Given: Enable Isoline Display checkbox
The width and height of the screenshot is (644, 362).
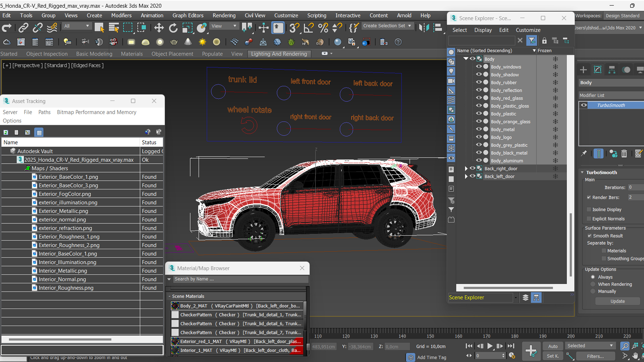Looking at the screenshot, I should point(589,209).
